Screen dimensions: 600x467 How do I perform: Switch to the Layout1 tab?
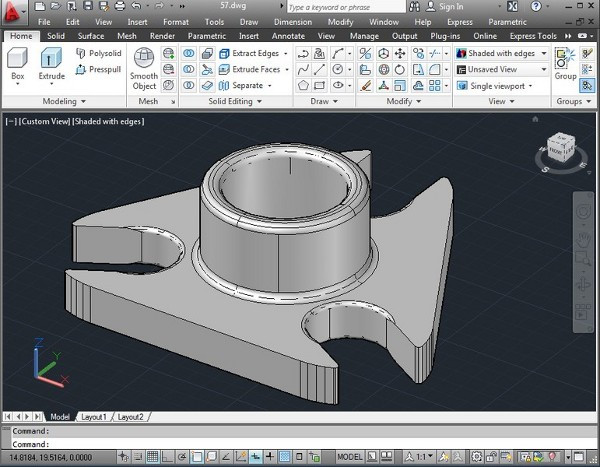(94, 417)
